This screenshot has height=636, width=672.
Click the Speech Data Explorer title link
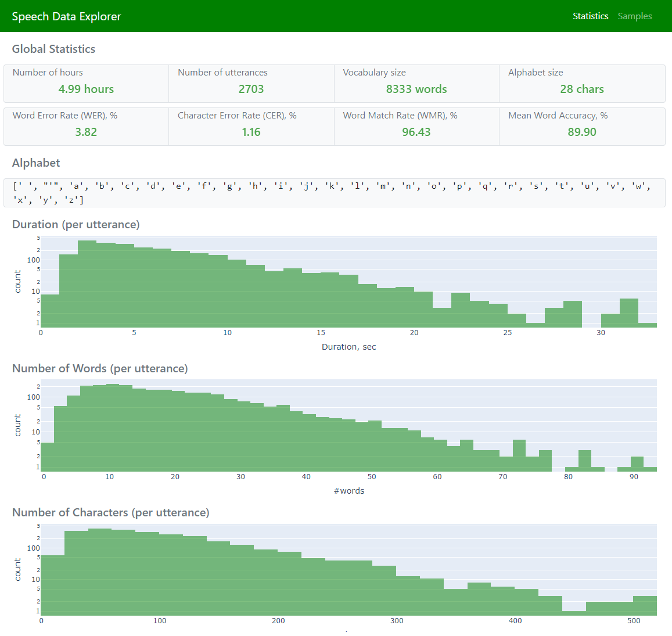tap(66, 16)
